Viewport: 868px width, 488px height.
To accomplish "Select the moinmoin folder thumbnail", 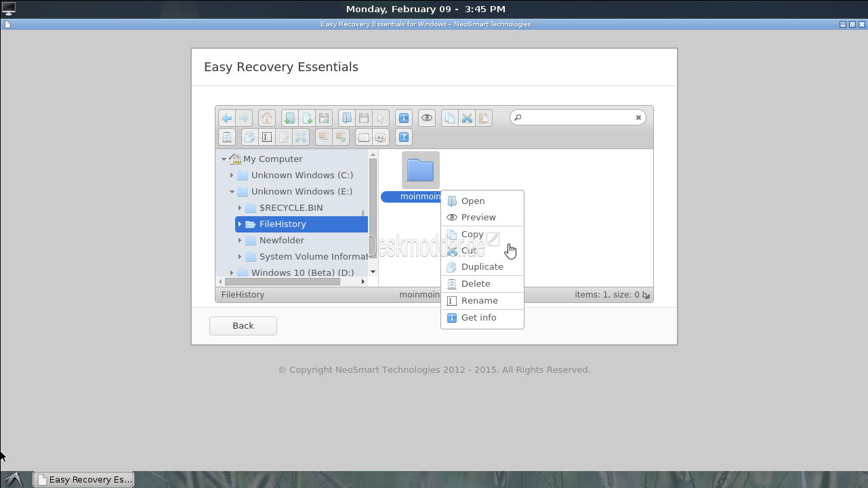I will pos(421,170).
